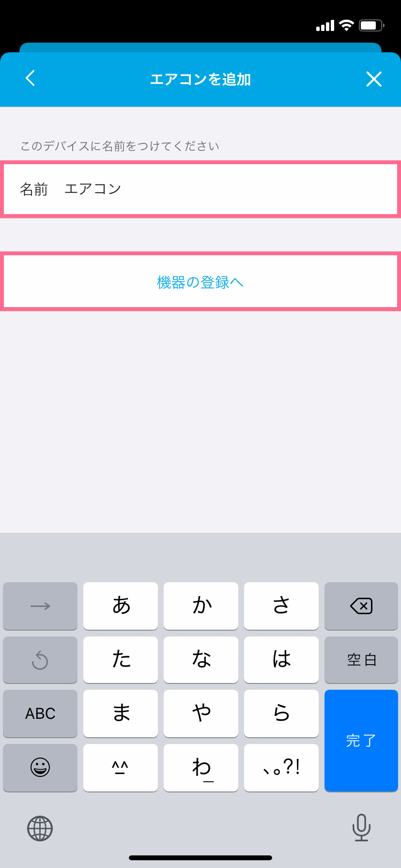Image resolution: width=401 pixels, height=868 pixels.
Task: Tap the あ kana key
Action: click(121, 606)
